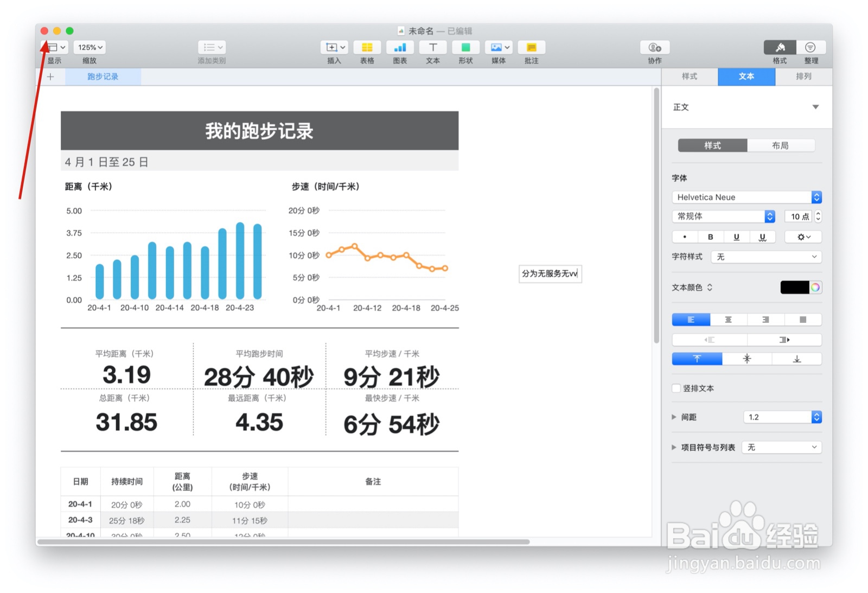Toggle bold formatting with the B button
This screenshot has height=593, width=868.
click(710, 237)
